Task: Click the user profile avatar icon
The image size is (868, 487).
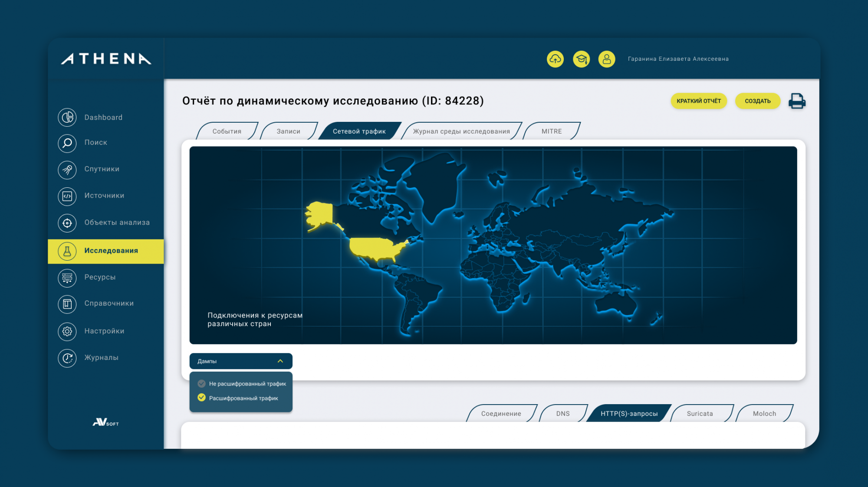Action: [607, 59]
